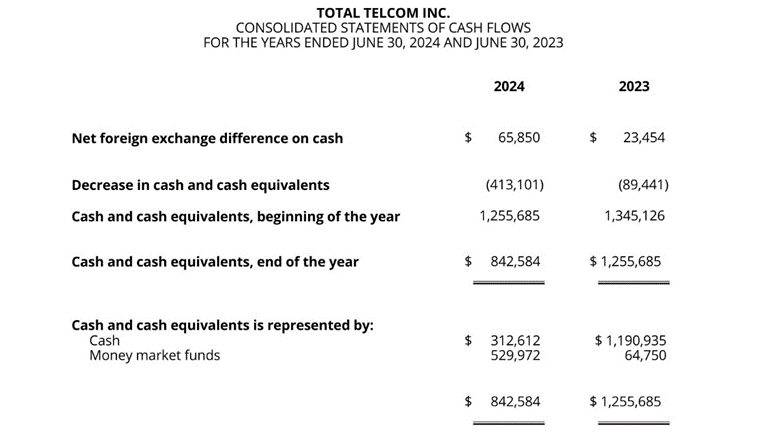Click the 1,345,126 beginning balance

pos(634,215)
